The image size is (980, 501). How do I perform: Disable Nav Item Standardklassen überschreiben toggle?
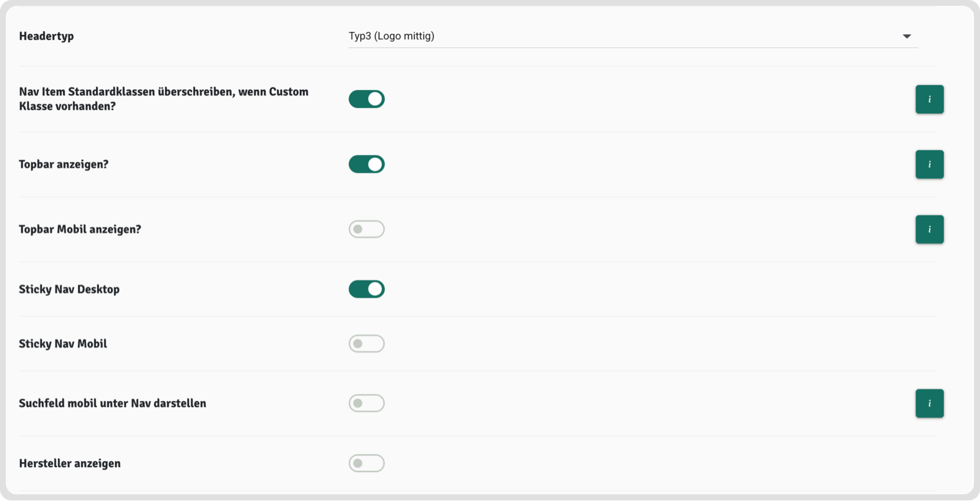[366, 99]
